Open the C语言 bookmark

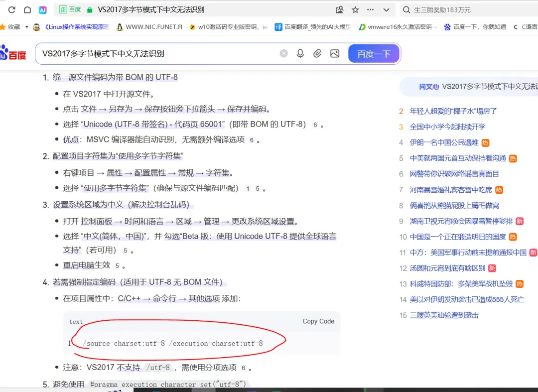point(526,27)
